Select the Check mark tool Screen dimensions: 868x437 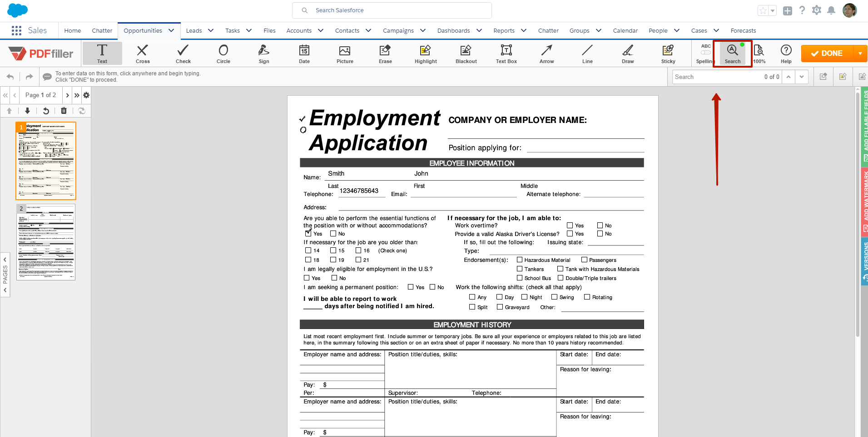coord(183,53)
